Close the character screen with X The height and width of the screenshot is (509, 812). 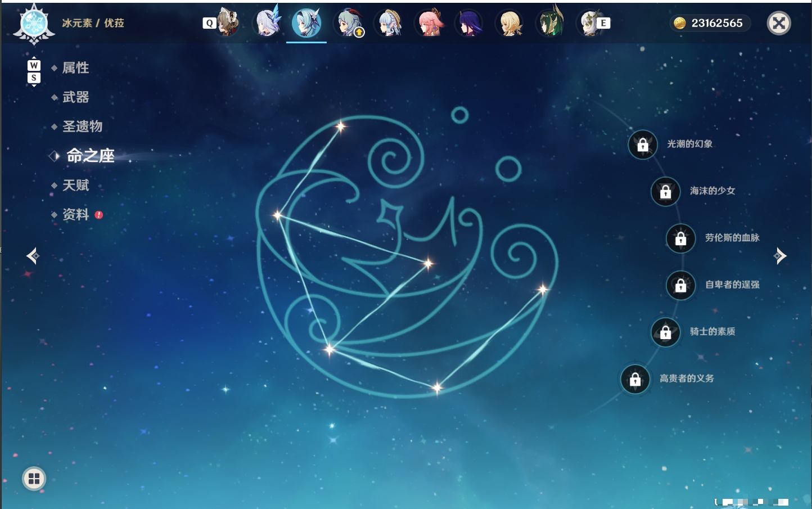[779, 23]
